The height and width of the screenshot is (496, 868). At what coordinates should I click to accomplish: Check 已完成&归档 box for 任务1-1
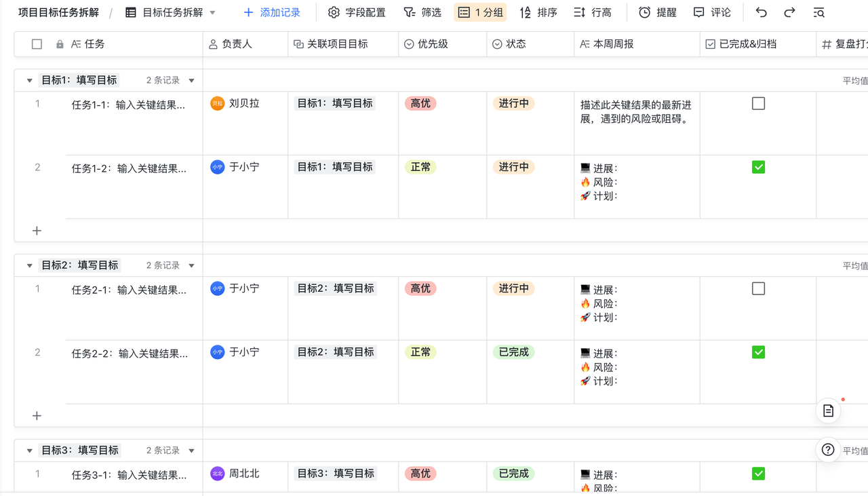[758, 104]
